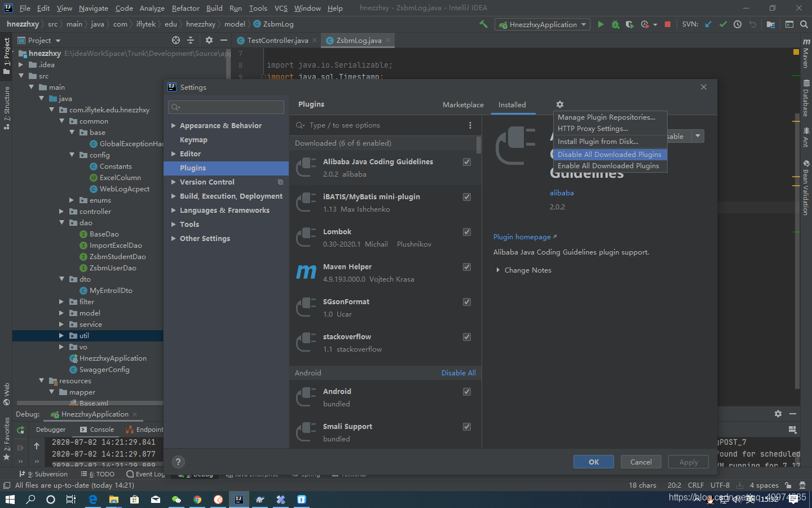Click the help question mark icon

click(x=178, y=462)
